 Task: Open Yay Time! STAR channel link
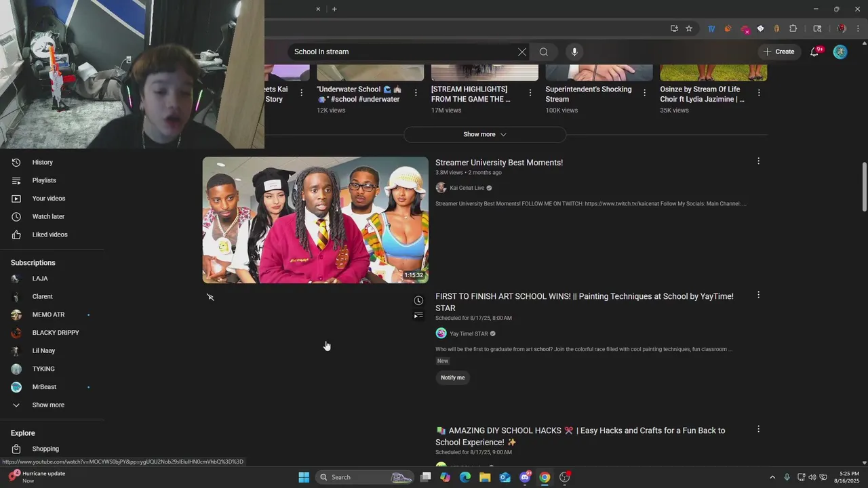[x=469, y=333]
